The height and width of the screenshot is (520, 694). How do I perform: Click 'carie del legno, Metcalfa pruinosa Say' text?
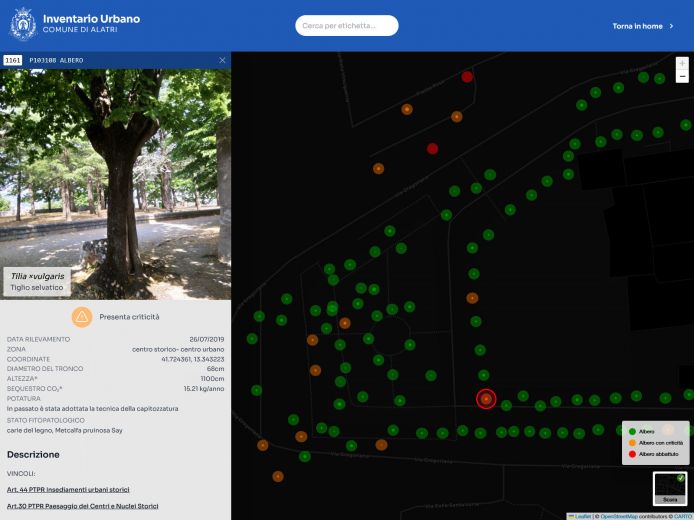click(x=65, y=430)
